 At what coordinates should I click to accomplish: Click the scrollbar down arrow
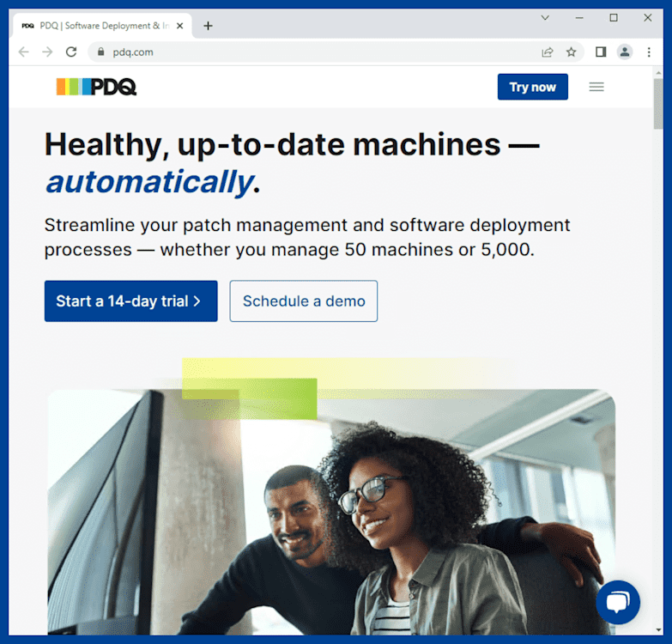(658, 630)
